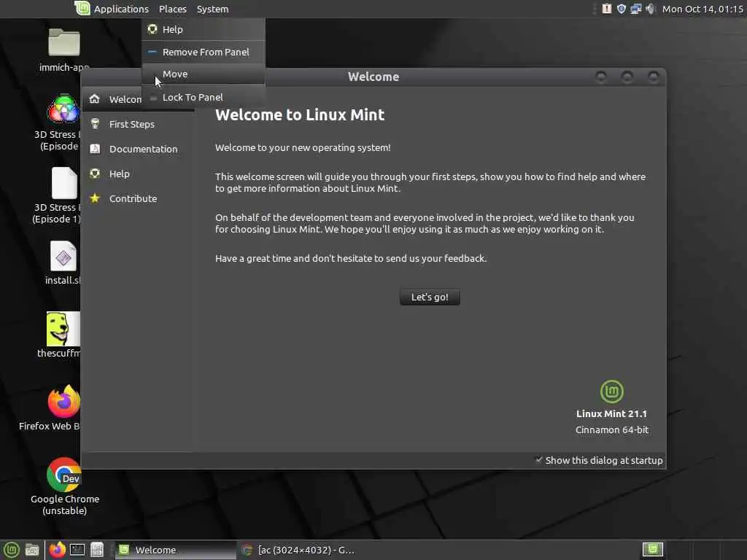Click the lightbulb icon beside First Steps
747x560 pixels.
95,124
